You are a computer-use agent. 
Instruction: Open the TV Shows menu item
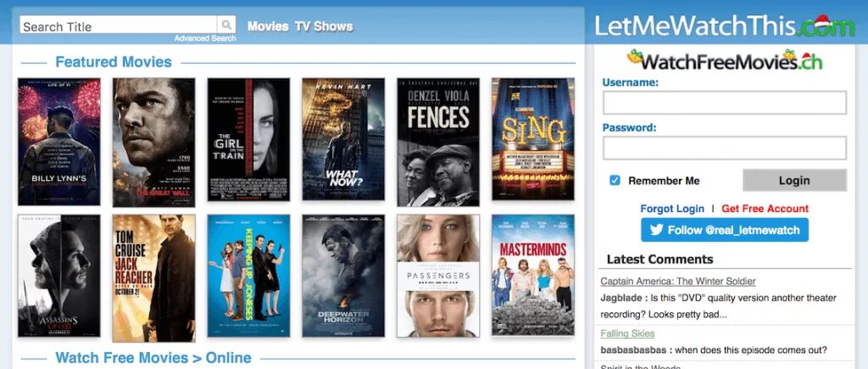coord(324,26)
